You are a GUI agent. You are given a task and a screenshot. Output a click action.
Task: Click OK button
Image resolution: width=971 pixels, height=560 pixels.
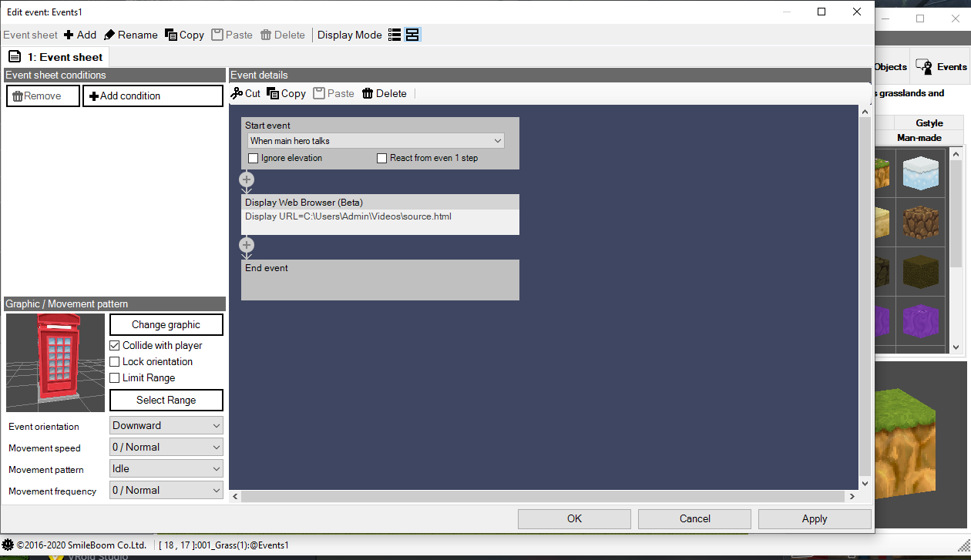pyautogui.click(x=575, y=518)
